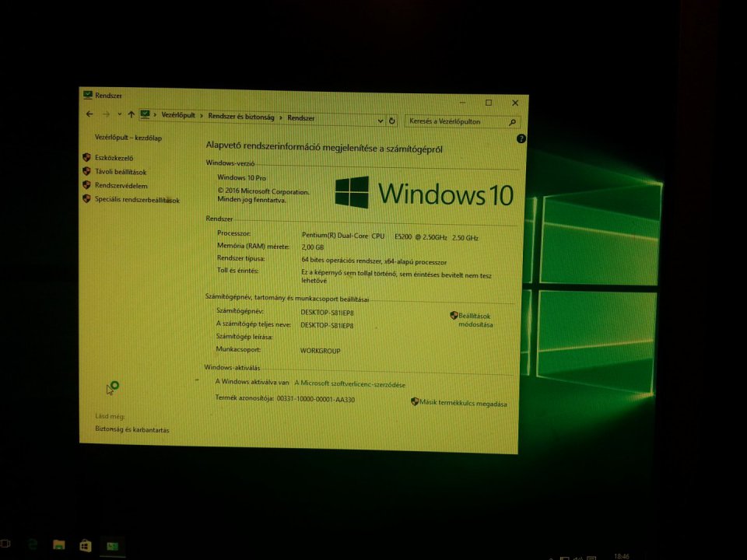The image size is (747, 560).
Task: Open Speciális rendszerbeállítások link
Action: (x=137, y=200)
